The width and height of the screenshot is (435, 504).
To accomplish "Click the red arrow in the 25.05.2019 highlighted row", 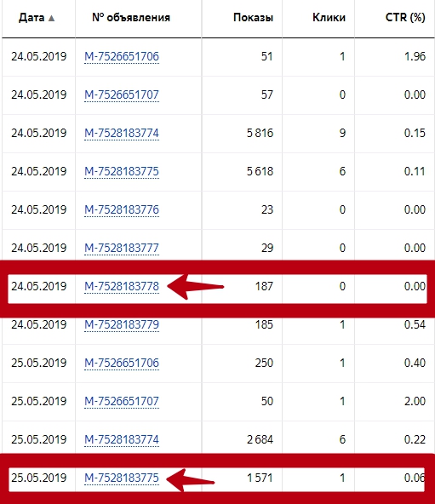I will point(191,480).
